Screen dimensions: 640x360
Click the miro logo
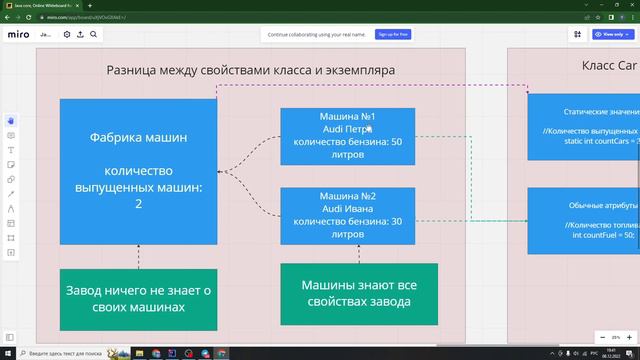coord(18,35)
